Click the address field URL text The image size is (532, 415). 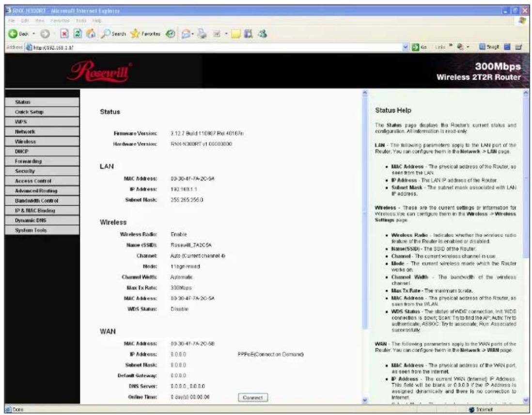point(53,48)
